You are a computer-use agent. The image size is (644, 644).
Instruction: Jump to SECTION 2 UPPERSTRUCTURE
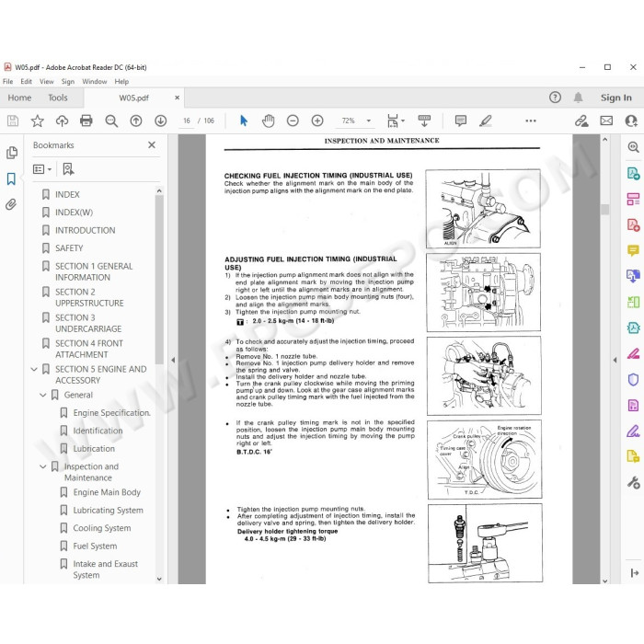click(x=89, y=297)
